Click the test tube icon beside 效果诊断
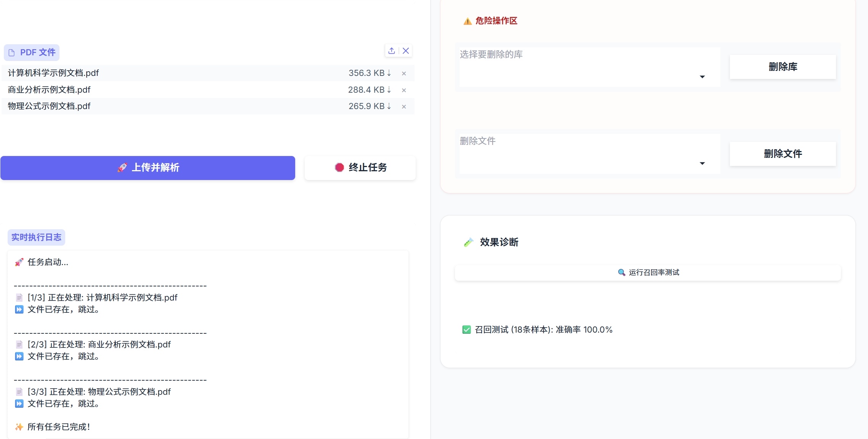868x439 pixels. 468,242
